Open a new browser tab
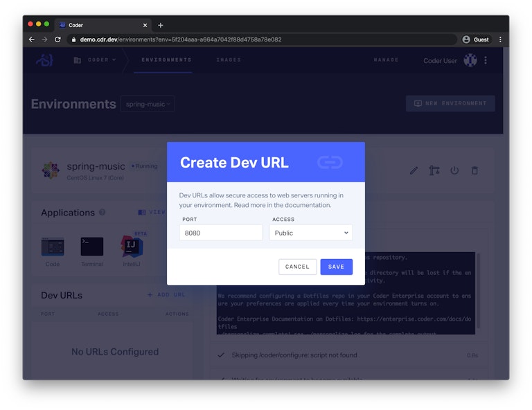 click(161, 25)
